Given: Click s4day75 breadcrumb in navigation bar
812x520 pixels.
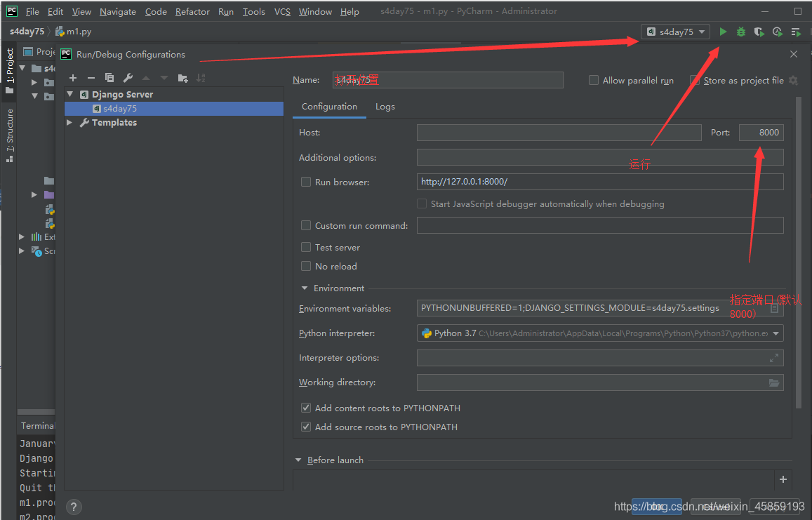Looking at the screenshot, I should point(27,32).
